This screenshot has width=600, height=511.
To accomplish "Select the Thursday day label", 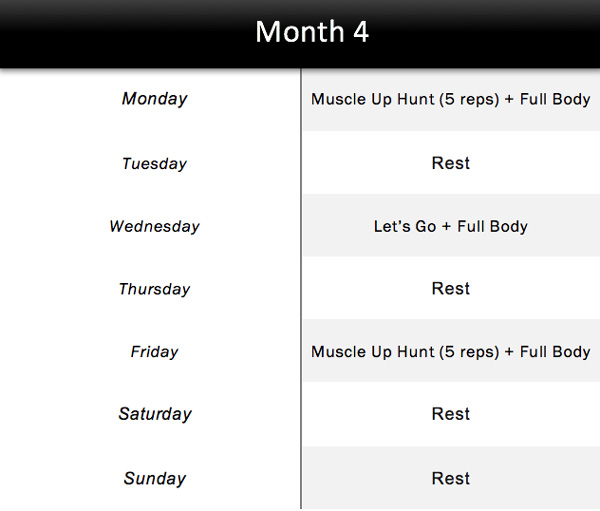I will (x=154, y=289).
